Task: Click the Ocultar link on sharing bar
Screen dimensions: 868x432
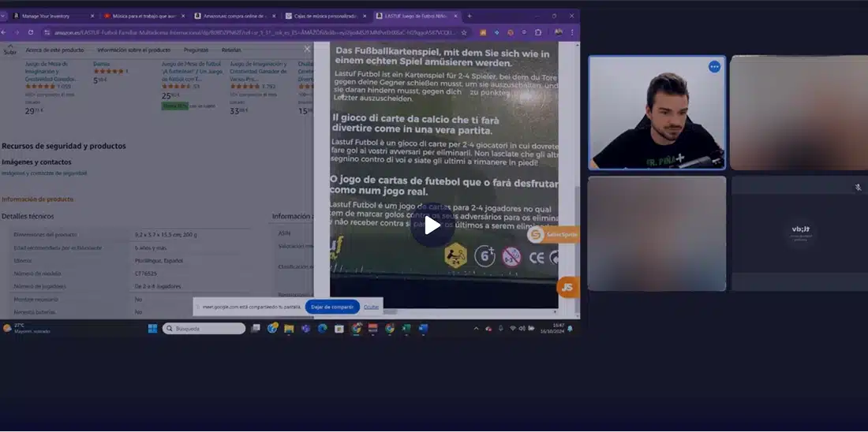Action: tap(372, 307)
